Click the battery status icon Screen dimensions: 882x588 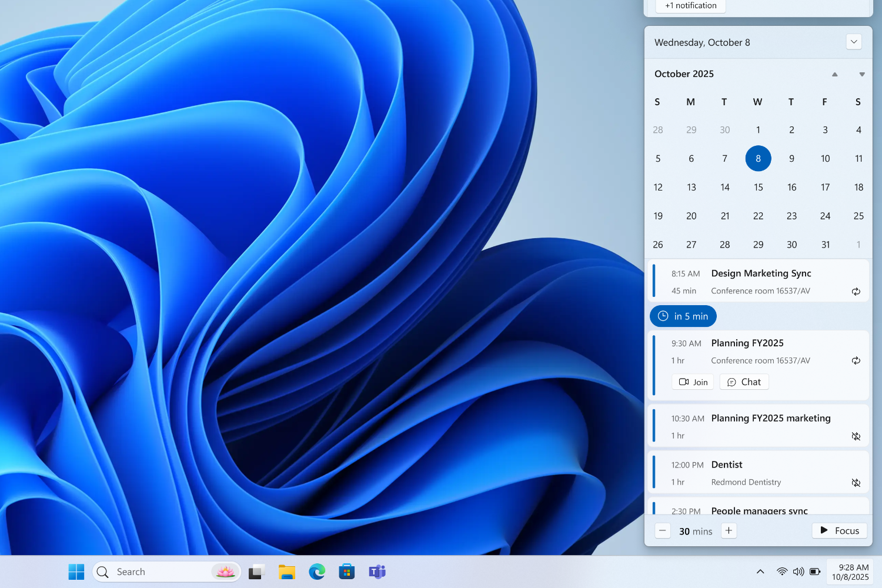point(815,572)
